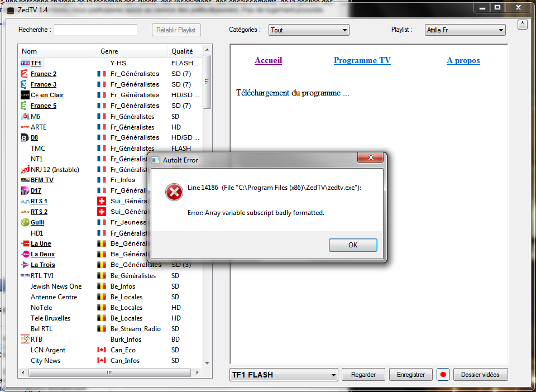Open the Dossier vidéos folder button
Viewport: 536px width, 392px height.
(480, 375)
